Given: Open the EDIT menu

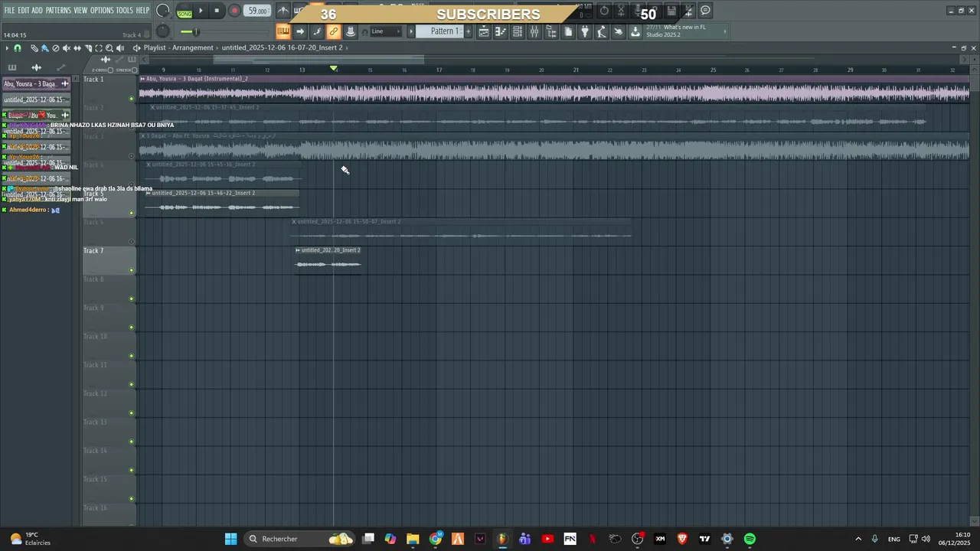Looking at the screenshot, I should tap(24, 11).
